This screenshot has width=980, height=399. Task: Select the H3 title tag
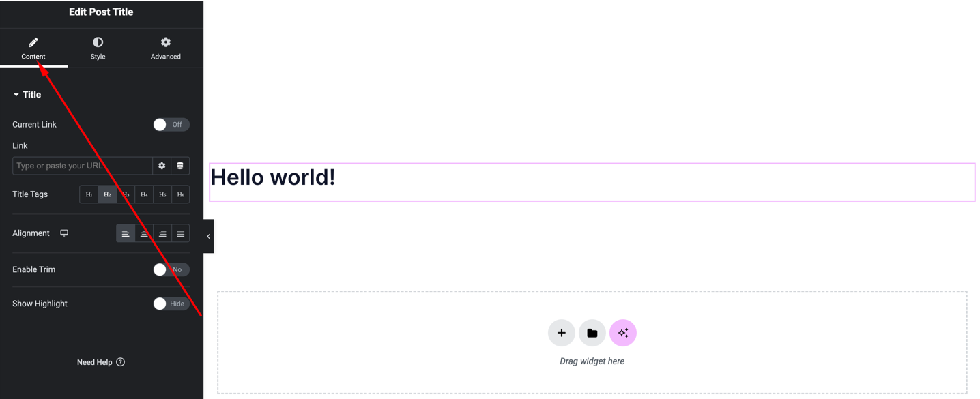point(126,194)
